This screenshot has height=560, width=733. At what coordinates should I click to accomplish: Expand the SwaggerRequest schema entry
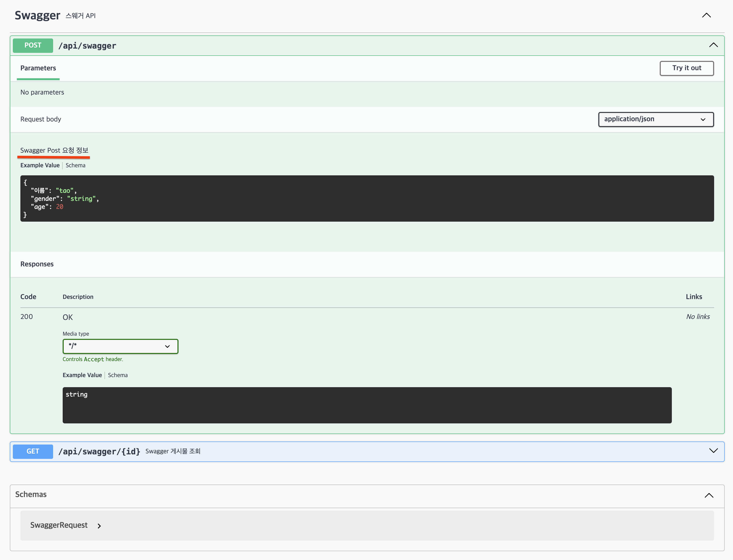click(x=59, y=525)
